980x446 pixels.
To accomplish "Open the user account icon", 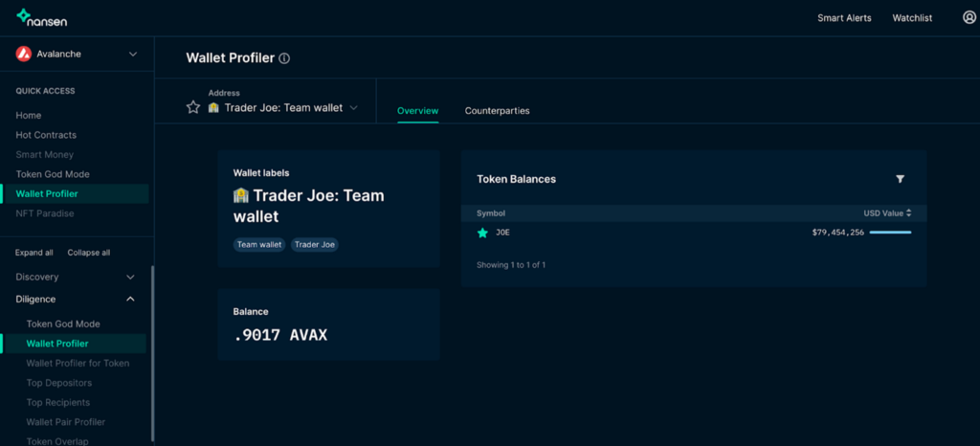I will click(969, 17).
